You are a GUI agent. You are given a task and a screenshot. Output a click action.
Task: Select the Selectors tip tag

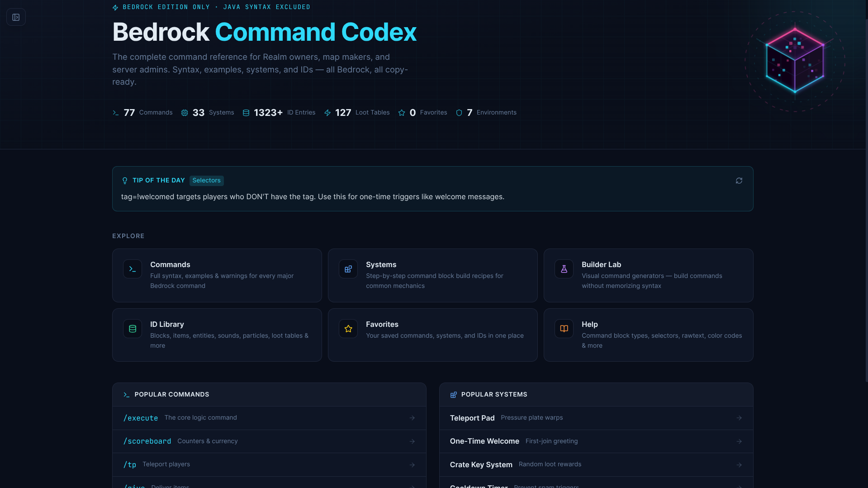point(206,181)
